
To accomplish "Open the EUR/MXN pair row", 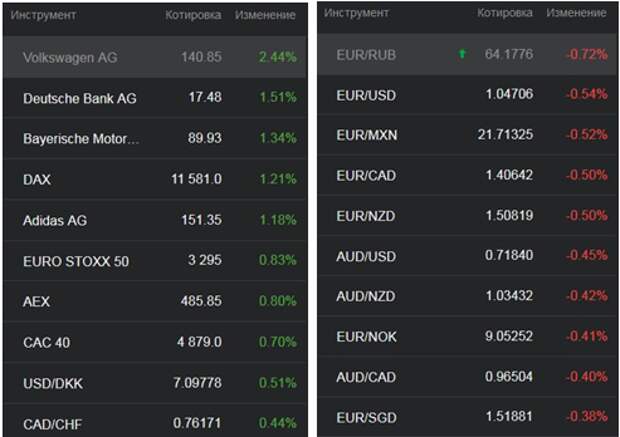I will 467,135.
